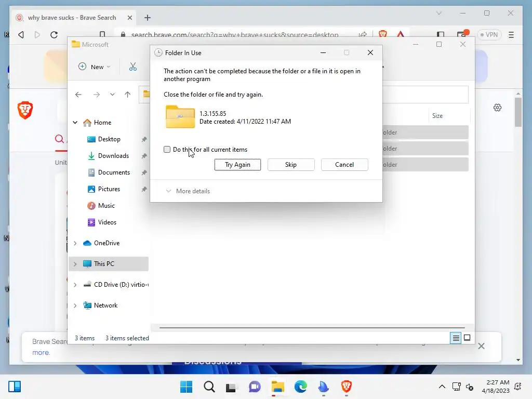Click Brave's forward navigation button
This screenshot has width=532, height=399.
point(37,35)
